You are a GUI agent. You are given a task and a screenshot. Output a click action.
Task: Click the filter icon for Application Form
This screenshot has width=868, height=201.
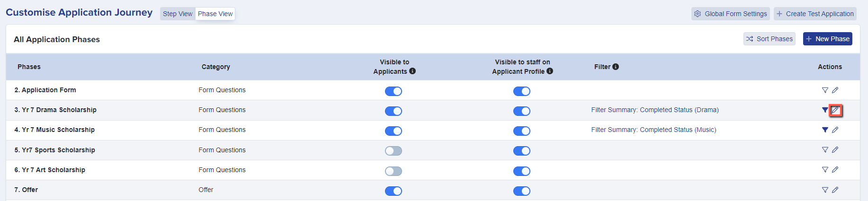[825, 90]
